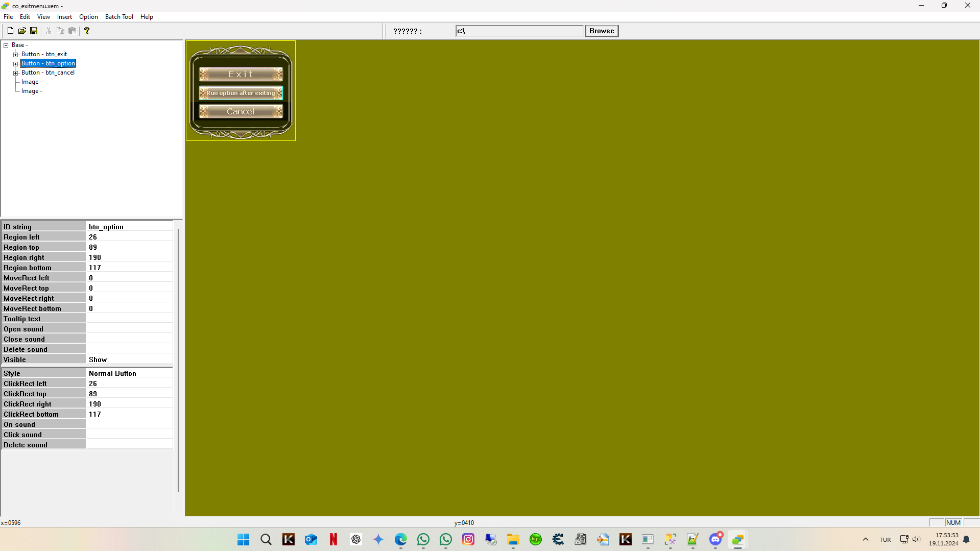
Task: Open a file with the open folder icon
Action: pyautogui.click(x=22, y=31)
